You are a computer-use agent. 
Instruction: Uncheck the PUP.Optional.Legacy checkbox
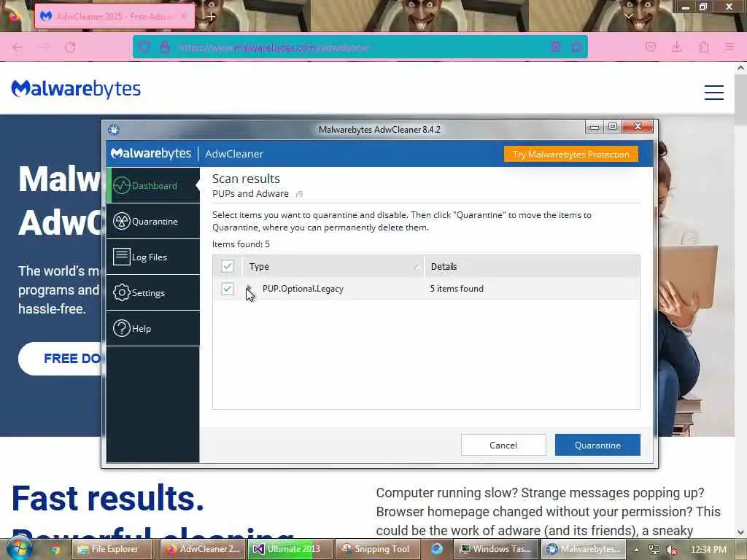pos(228,288)
